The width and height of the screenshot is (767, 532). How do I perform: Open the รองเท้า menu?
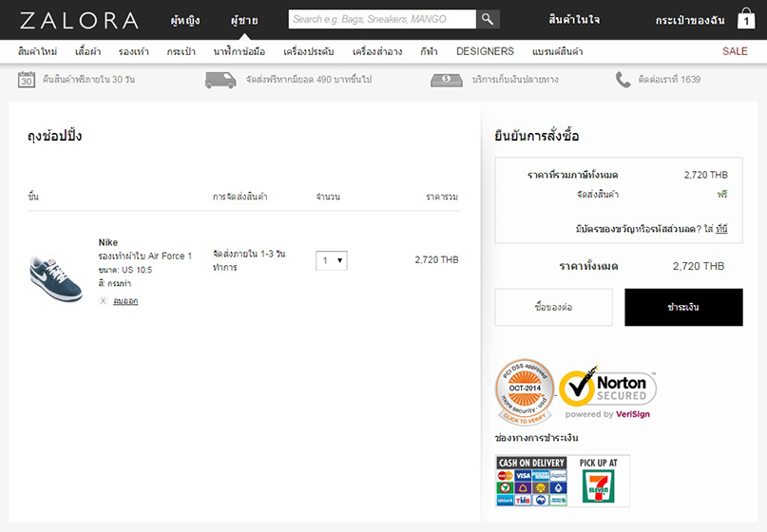pos(134,51)
